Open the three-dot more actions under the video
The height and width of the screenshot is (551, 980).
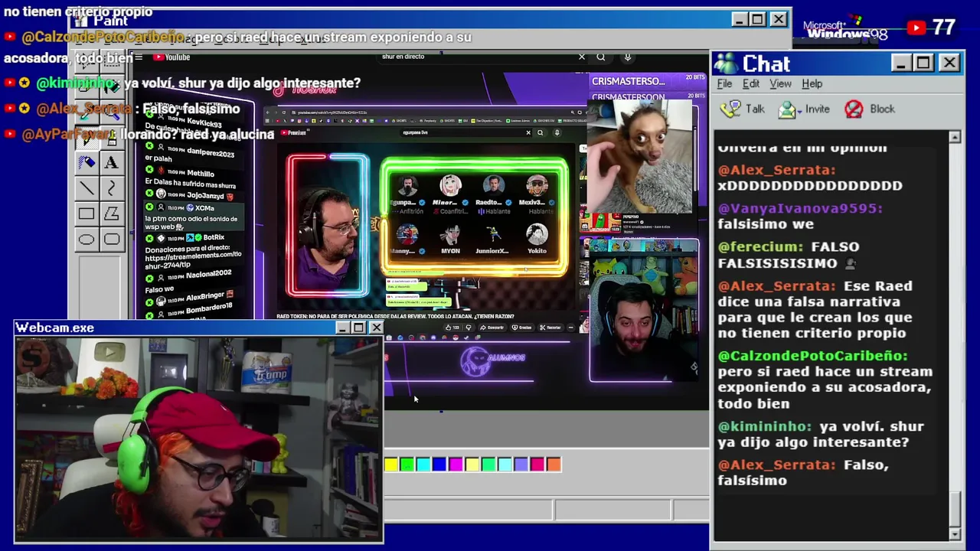click(x=571, y=328)
